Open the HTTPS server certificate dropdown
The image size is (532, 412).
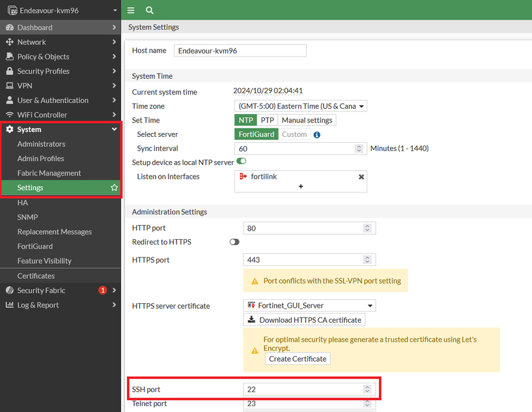(309, 306)
